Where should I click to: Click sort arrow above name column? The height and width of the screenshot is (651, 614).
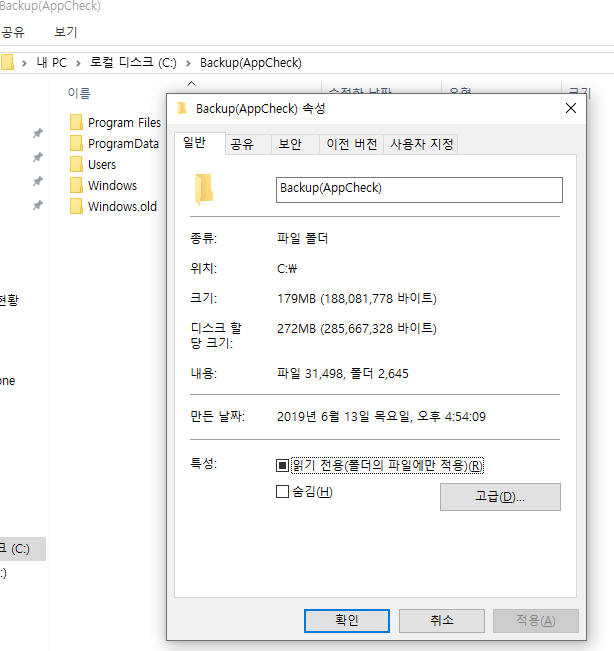point(191,83)
